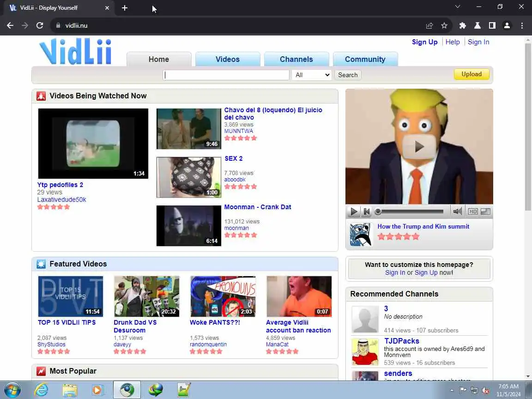Click the muted volume tray icon
The height and width of the screenshot is (399, 532).
[485, 390]
